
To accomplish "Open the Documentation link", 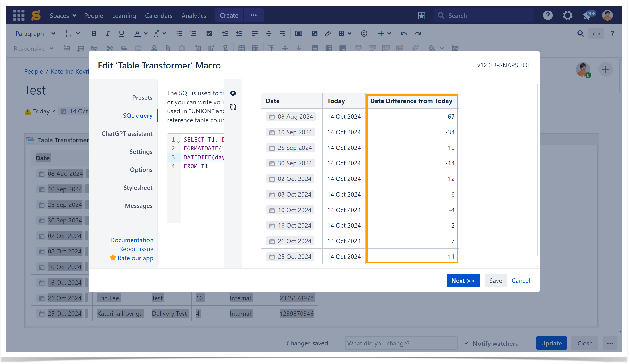I will pyautogui.click(x=132, y=240).
